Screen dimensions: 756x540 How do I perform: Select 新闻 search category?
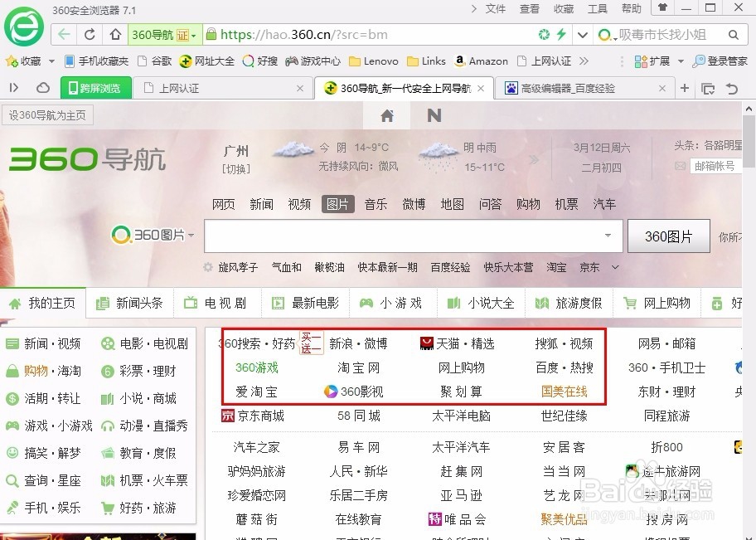tap(261, 204)
